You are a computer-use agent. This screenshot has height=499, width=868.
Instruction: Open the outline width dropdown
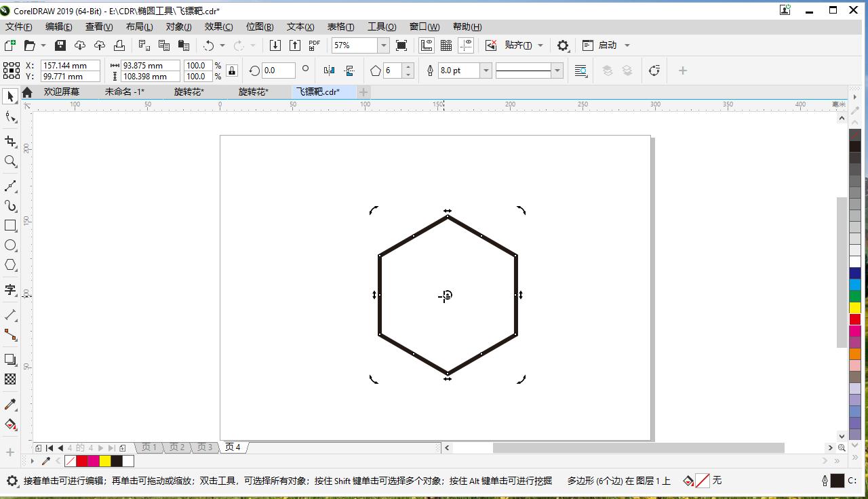point(486,70)
